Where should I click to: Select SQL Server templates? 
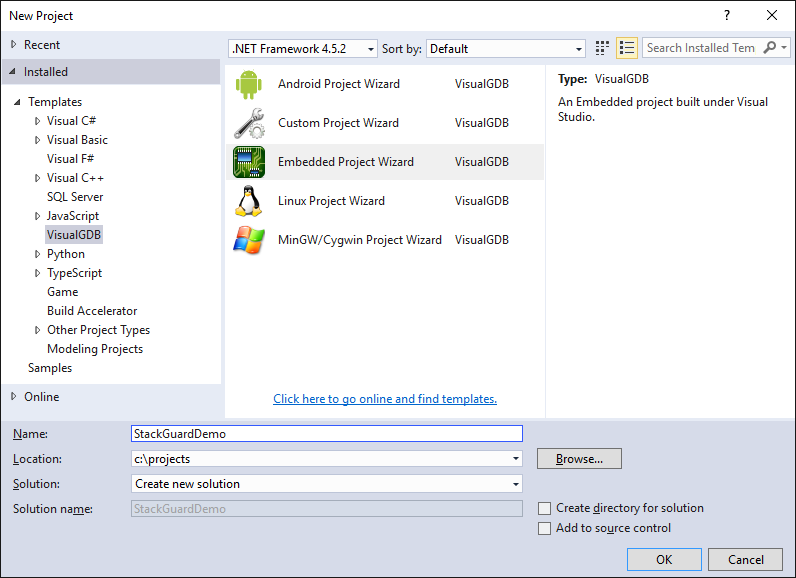pyautogui.click(x=75, y=197)
